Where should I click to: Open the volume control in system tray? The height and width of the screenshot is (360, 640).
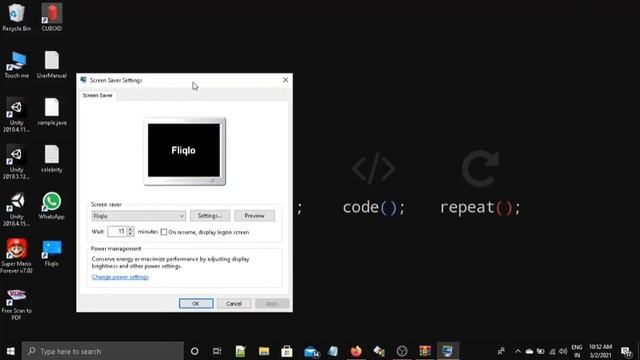[x=563, y=351]
